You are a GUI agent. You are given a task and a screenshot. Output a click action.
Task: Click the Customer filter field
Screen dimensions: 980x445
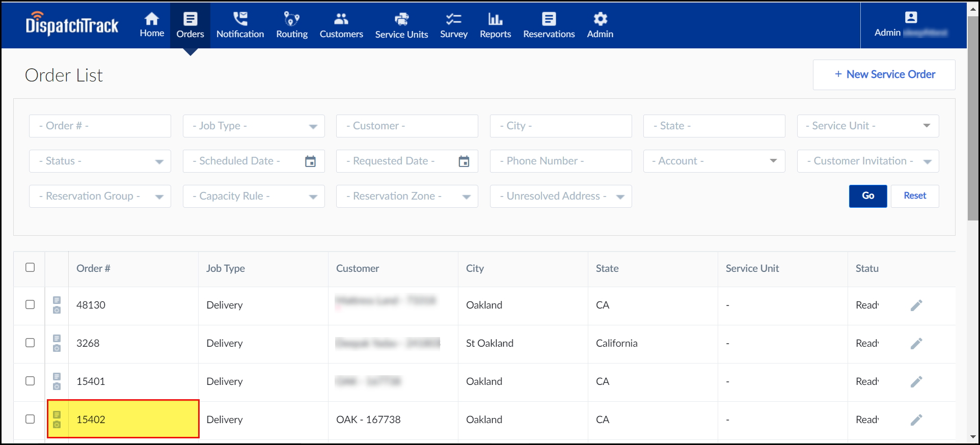[407, 126]
